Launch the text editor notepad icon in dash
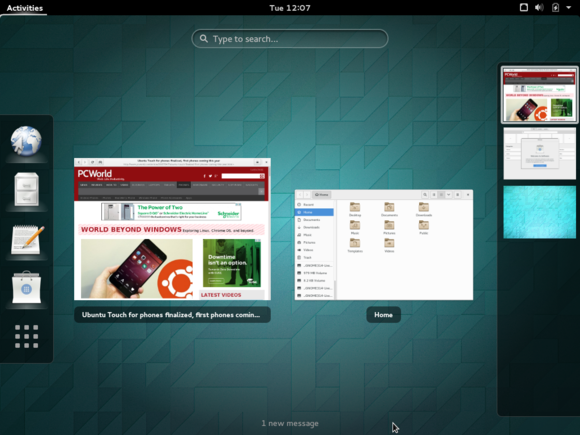Screen dimensions: 580x435 click(27, 240)
